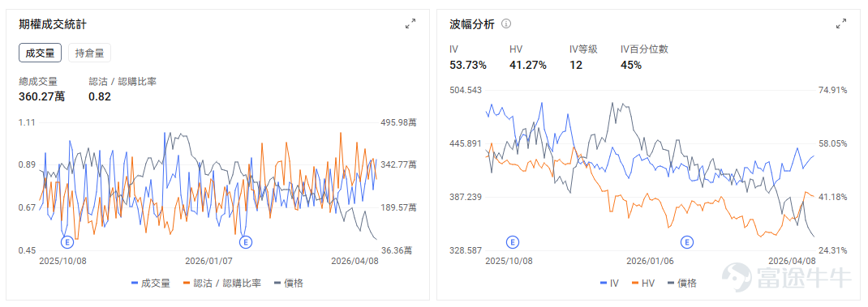Click the second E earnings marker in volatility chart
Viewport: 868px width, 307px height.
(x=687, y=241)
